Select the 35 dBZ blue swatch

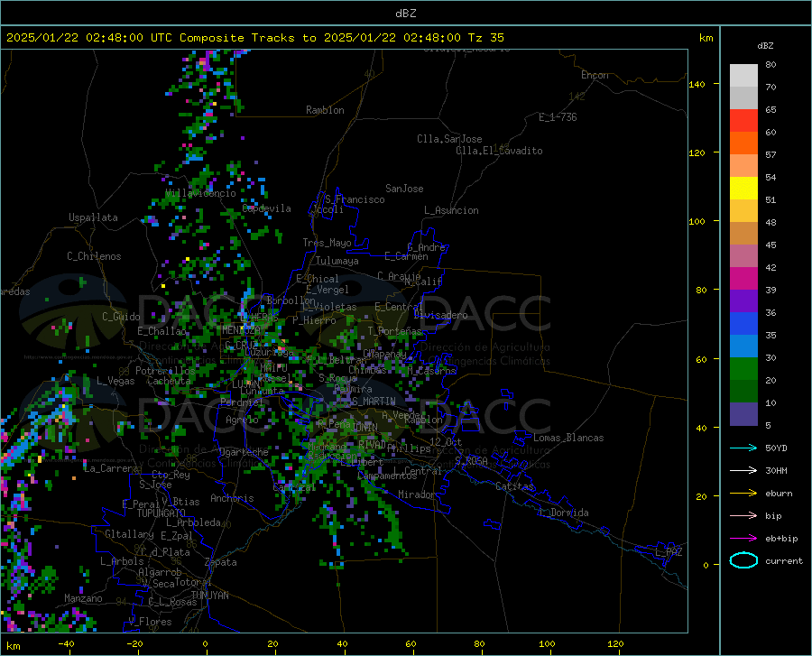[743, 346]
